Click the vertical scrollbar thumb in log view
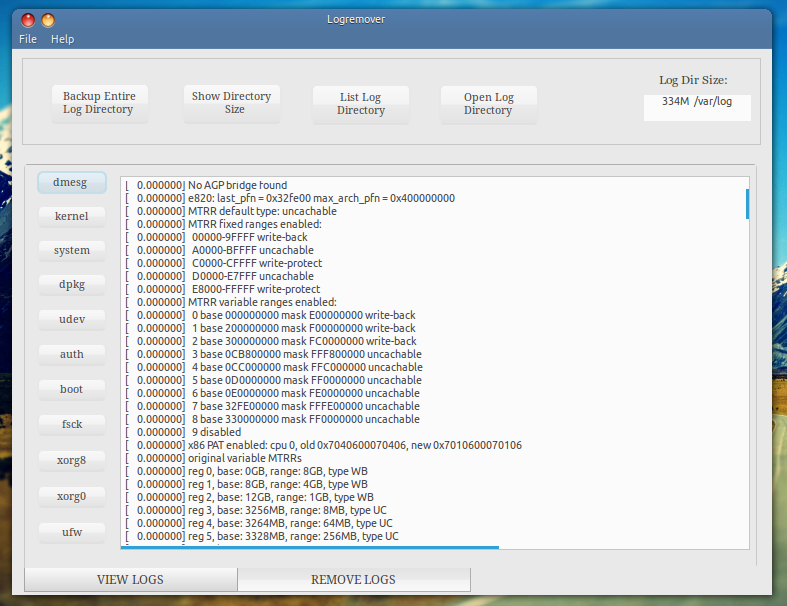Screen dimensions: 787x606 747,204
